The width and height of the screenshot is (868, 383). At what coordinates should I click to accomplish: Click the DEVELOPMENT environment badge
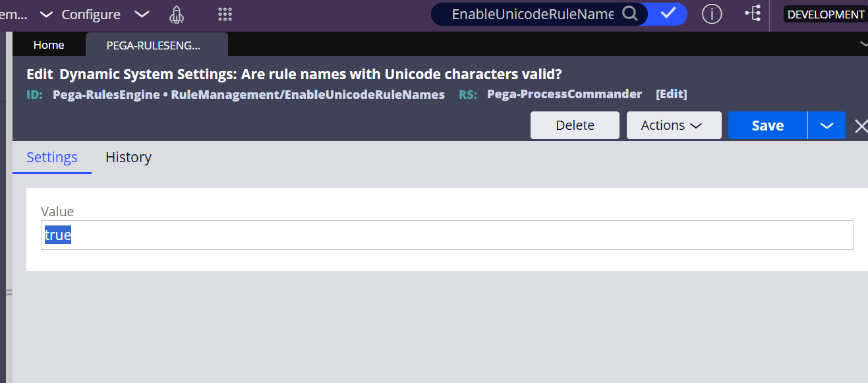tap(825, 13)
